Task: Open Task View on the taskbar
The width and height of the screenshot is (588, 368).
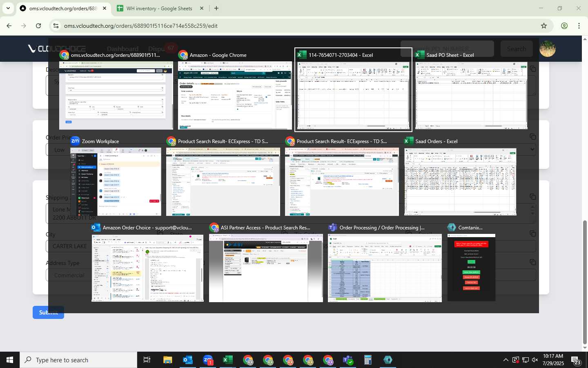Action: (x=147, y=360)
